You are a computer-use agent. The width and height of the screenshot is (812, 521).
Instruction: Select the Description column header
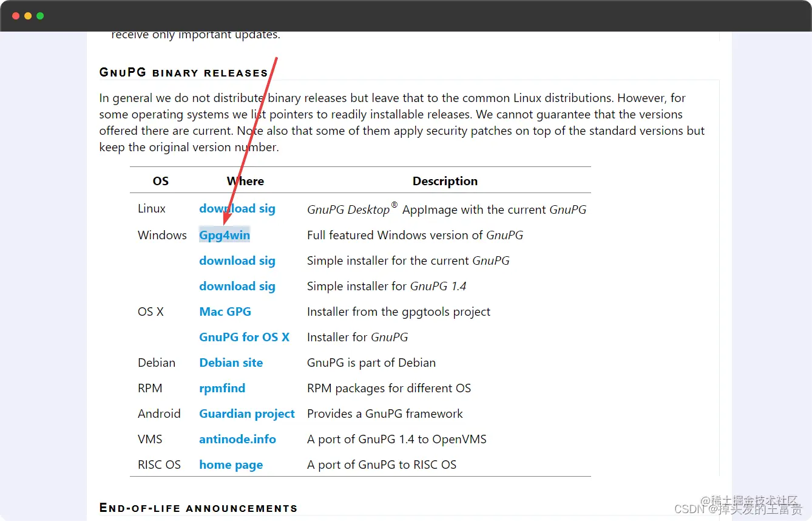445,181
